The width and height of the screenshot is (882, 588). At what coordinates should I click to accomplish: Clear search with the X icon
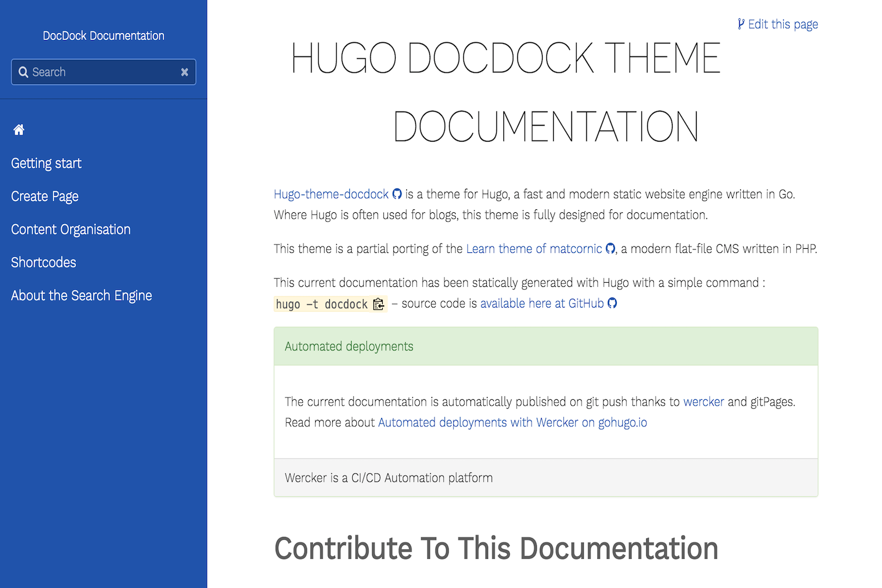[185, 72]
